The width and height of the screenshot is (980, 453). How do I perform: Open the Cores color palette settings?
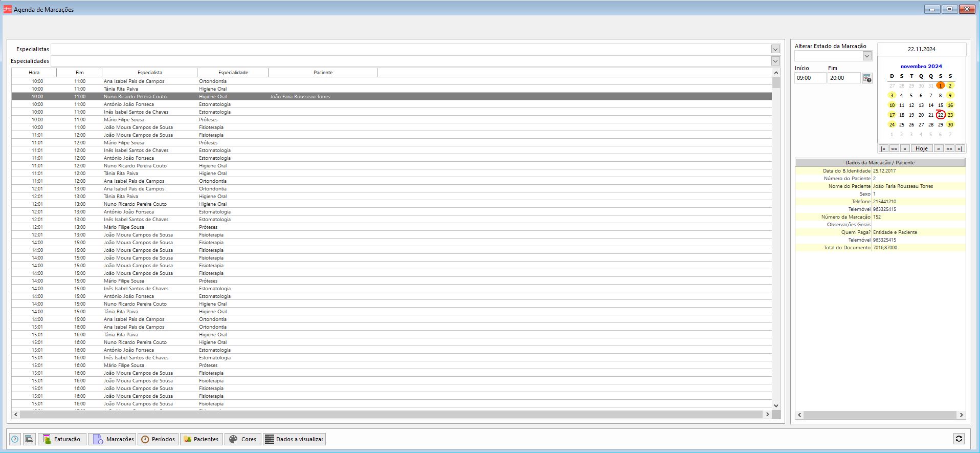coord(242,439)
